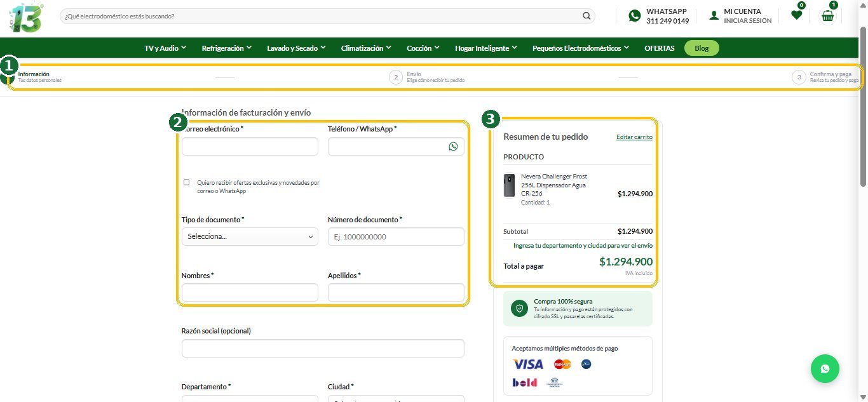Expand the Climatización menu

coord(366,48)
